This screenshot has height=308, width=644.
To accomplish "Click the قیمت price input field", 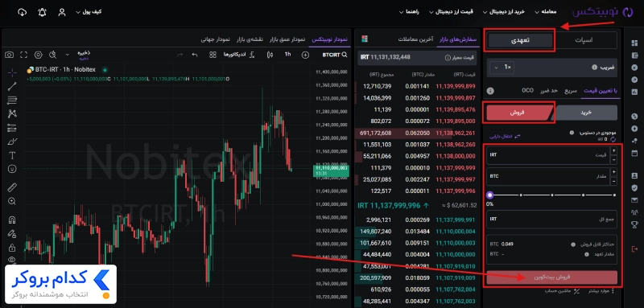I will [548, 155].
